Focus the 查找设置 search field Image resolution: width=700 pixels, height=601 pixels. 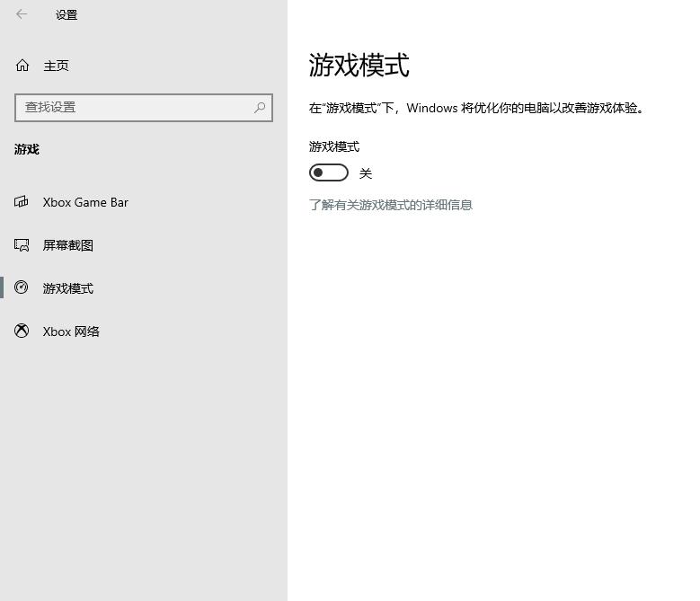tap(144, 108)
